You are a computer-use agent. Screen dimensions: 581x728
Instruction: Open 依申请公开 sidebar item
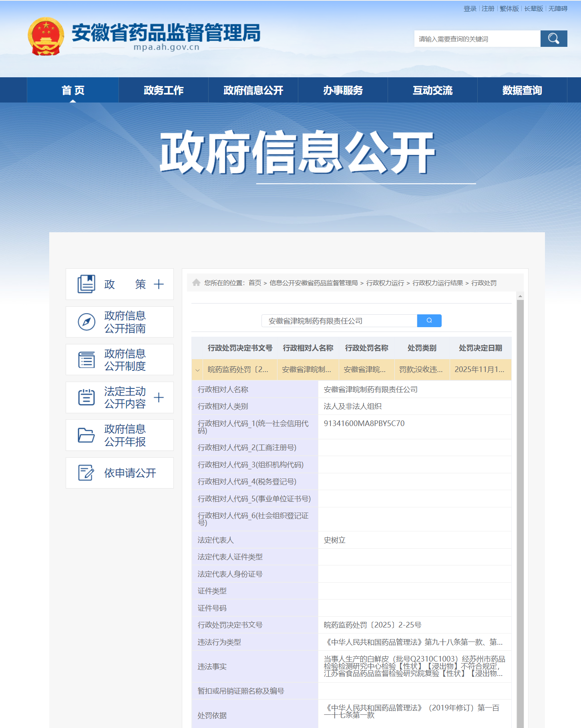point(120,473)
